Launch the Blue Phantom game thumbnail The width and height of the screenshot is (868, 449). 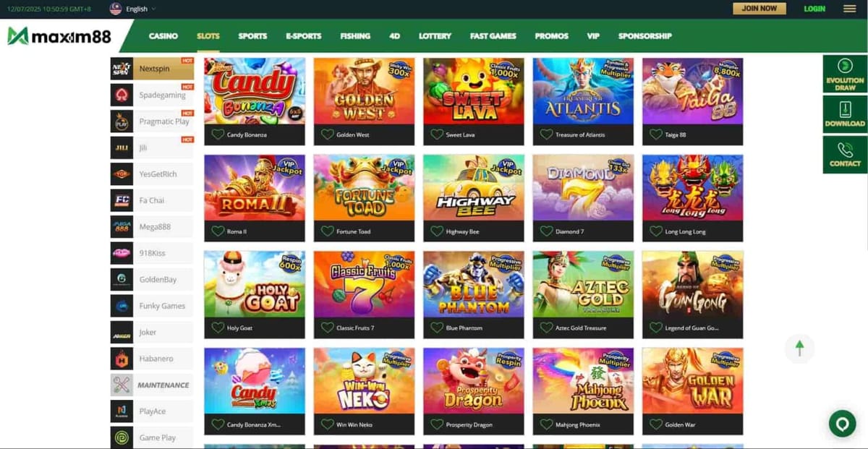click(474, 284)
